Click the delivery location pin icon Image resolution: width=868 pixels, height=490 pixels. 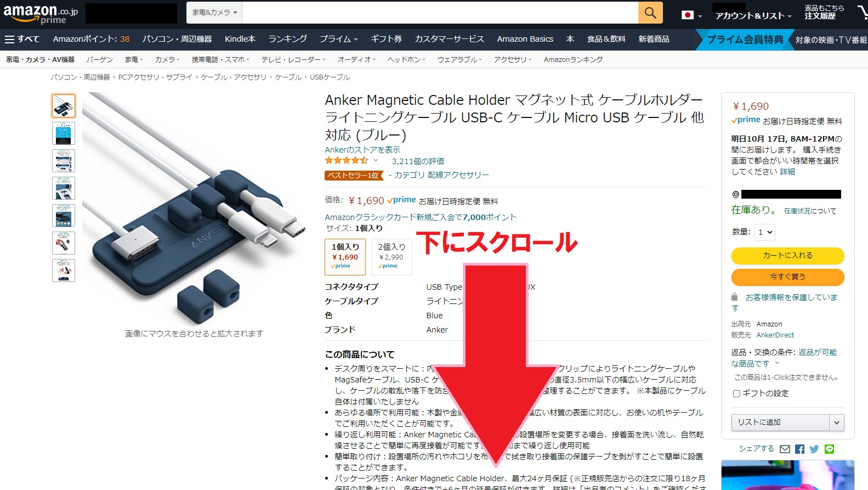coord(735,194)
